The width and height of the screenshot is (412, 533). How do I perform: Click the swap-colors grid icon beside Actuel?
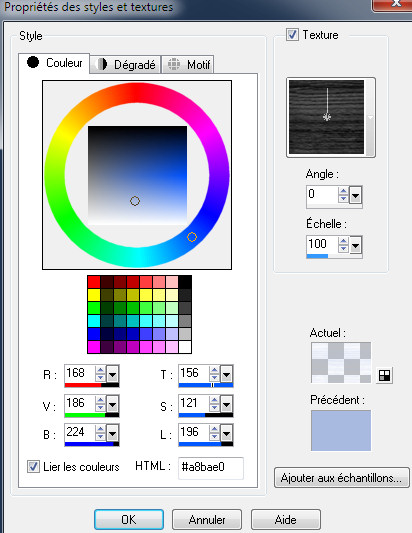(x=384, y=375)
